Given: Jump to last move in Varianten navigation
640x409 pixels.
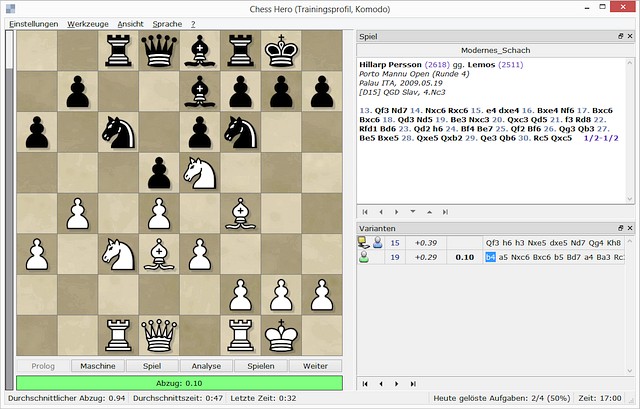Looking at the screenshot, I should tap(413, 384).
